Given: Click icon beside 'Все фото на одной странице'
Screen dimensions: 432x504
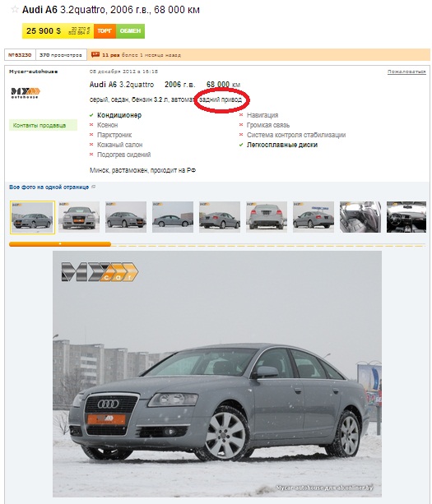Looking at the screenshot, I should click(94, 187).
